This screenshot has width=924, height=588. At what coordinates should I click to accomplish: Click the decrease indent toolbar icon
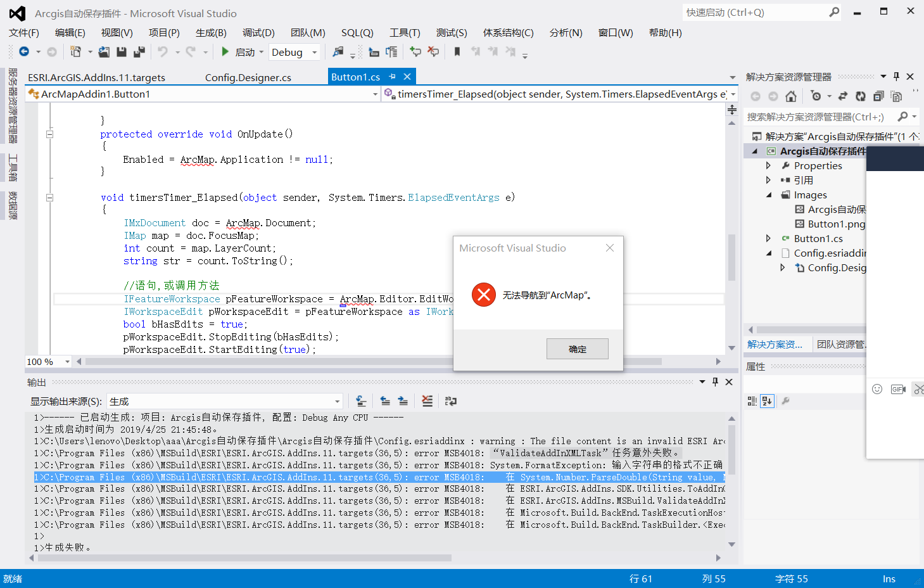(x=374, y=52)
